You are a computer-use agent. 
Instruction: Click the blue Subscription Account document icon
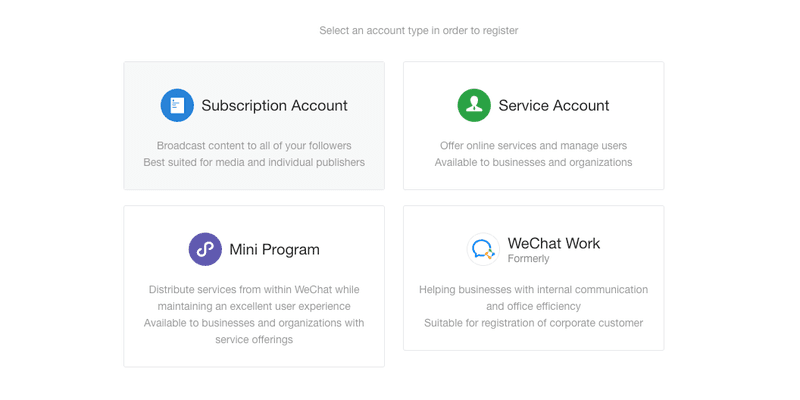pyautogui.click(x=177, y=105)
